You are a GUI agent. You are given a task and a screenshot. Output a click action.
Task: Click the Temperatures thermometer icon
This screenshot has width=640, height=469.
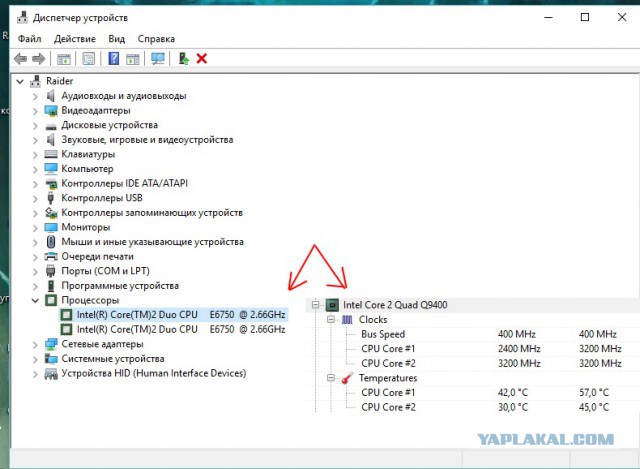click(347, 378)
